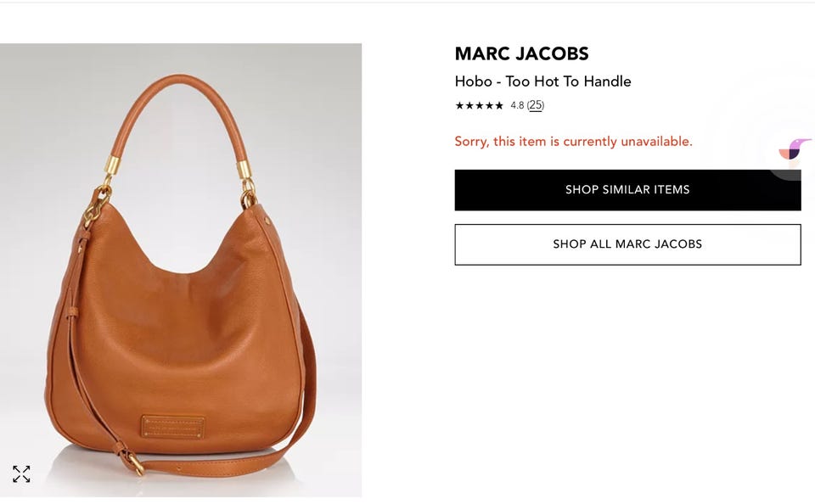Viewport: 815px width, 504px height.
Task: Click the right gold handle clasp
Action: [244, 170]
